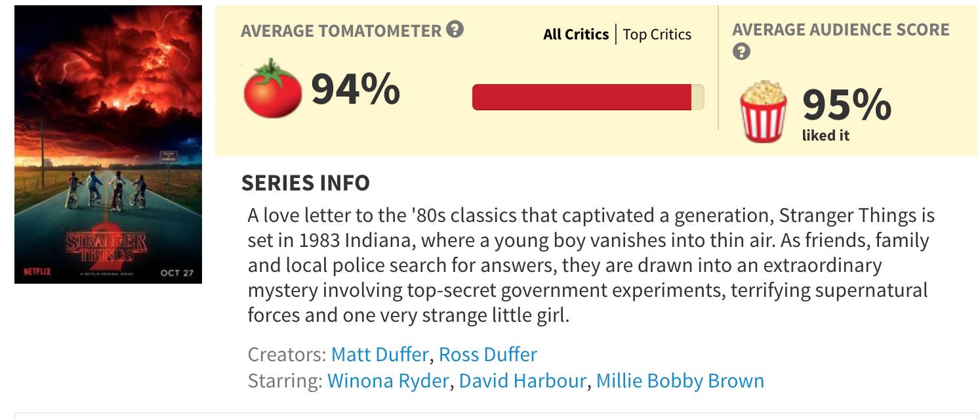Visit David Harbour's page

point(522,381)
